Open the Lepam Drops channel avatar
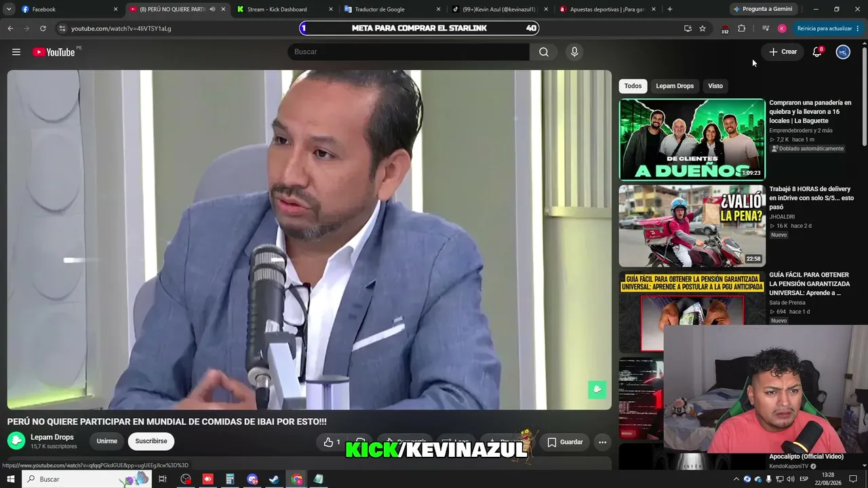The width and height of the screenshot is (868, 488). coord(16,441)
